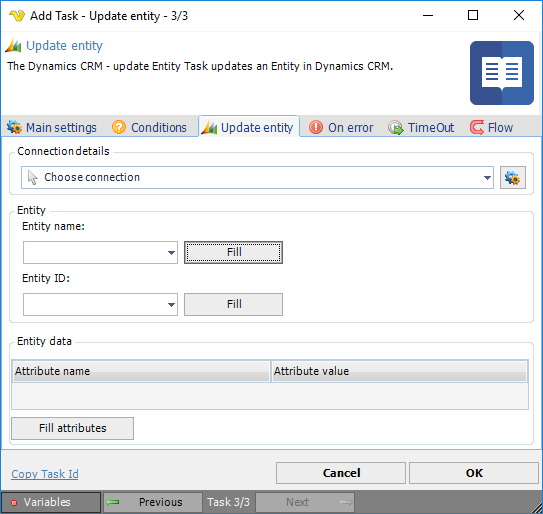
Task: Click the Next task button
Action: (x=305, y=502)
